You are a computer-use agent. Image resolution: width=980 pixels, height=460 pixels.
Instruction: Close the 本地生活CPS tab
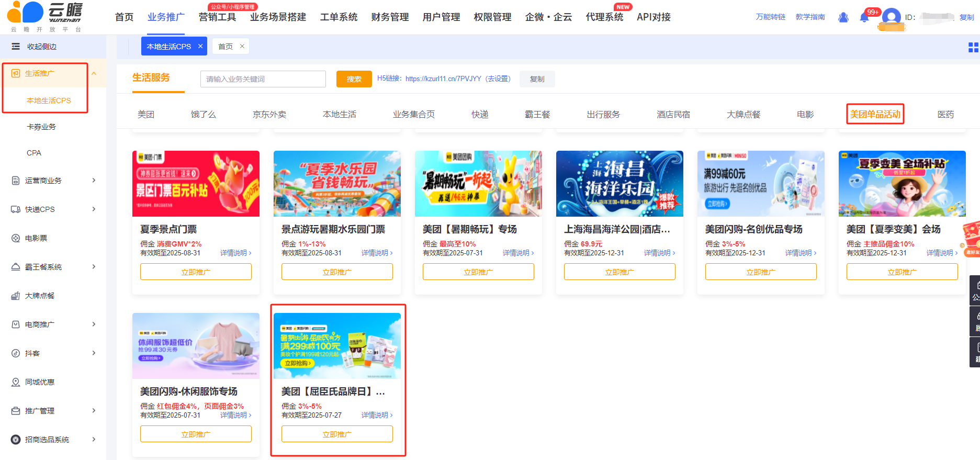[x=200, y=46]
